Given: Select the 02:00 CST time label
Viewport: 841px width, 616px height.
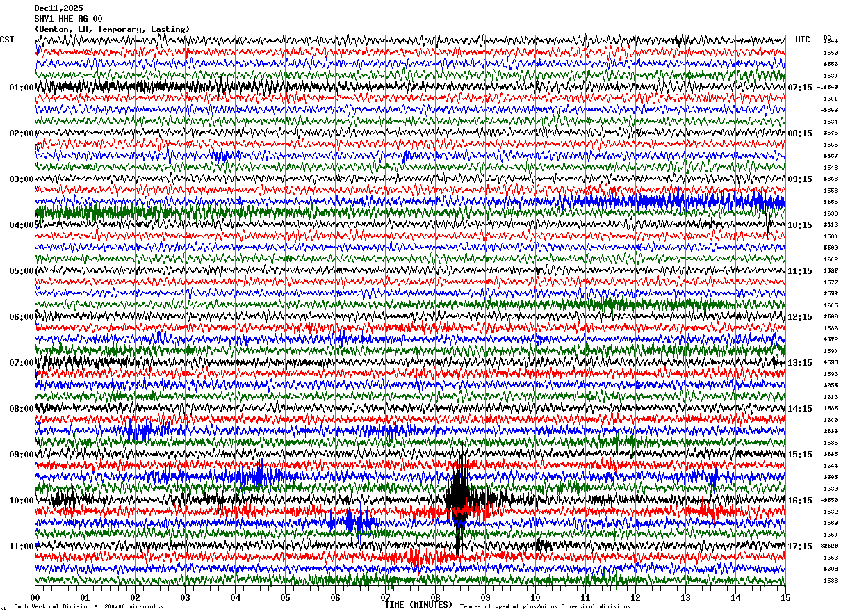Looking at the screenshot, I should click(22, 133).
